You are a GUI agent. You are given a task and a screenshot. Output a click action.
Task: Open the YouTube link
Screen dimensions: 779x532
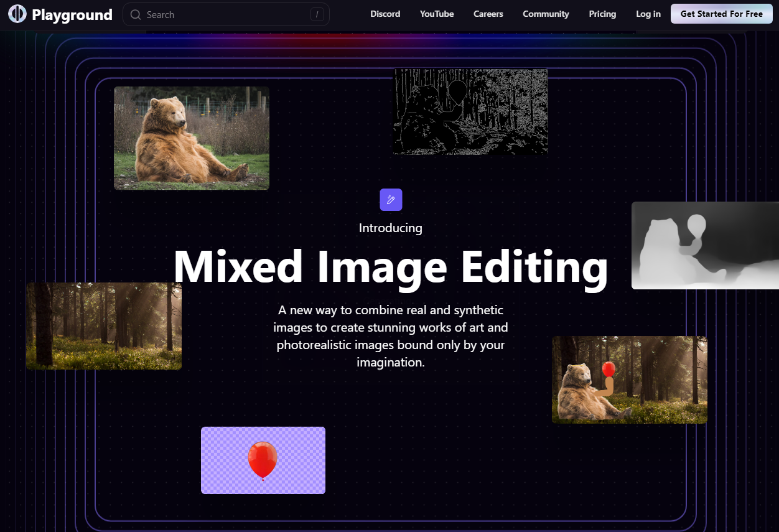tap(437, 14)
